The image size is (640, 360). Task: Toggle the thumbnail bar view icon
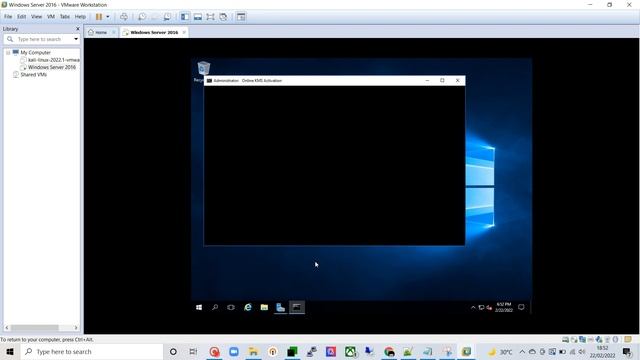pyautogui.click(x=198, y=17)
